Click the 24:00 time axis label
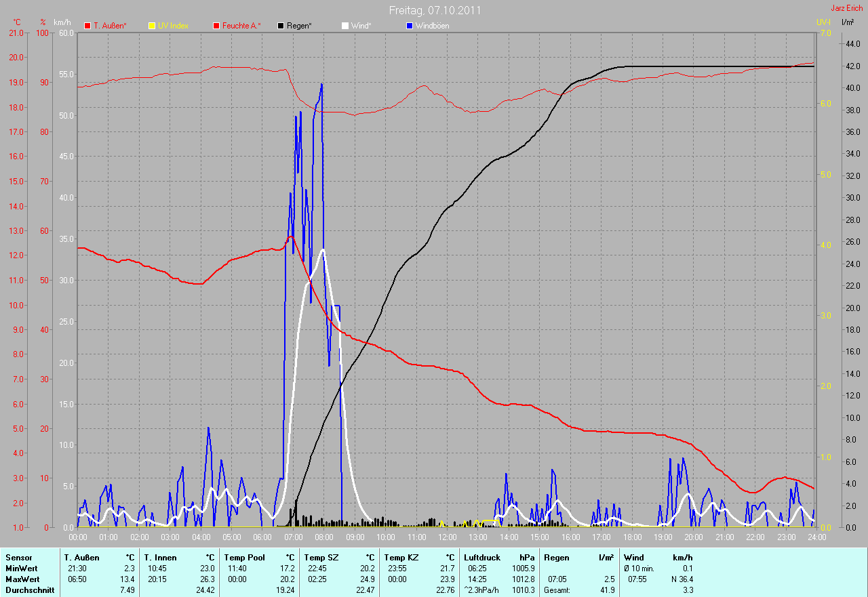Screen dimensions: 868x597 [x=816, y=537]
